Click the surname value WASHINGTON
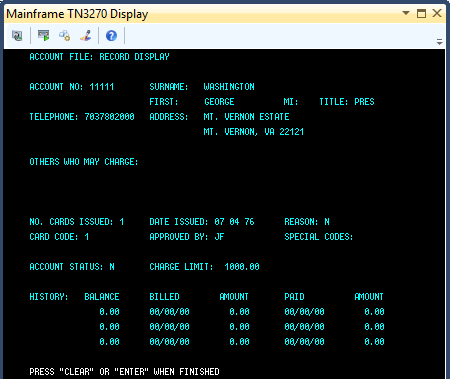This screenshot has height=379, width=450. [x=229, y=87]
